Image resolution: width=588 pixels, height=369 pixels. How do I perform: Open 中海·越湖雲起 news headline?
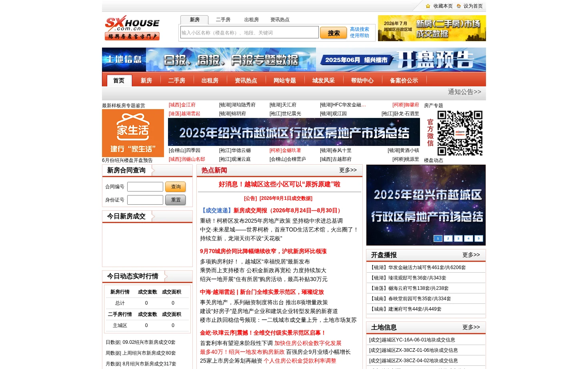262,292
